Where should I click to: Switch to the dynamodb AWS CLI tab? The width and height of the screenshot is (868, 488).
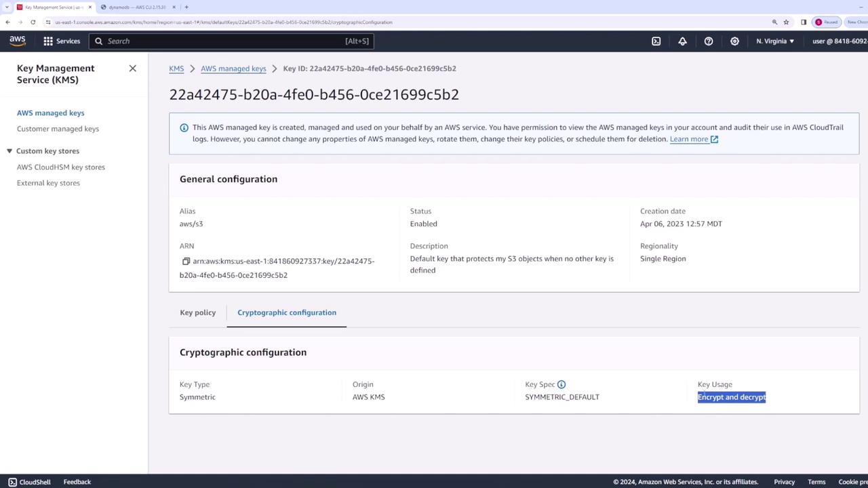[x=137, y=7]
